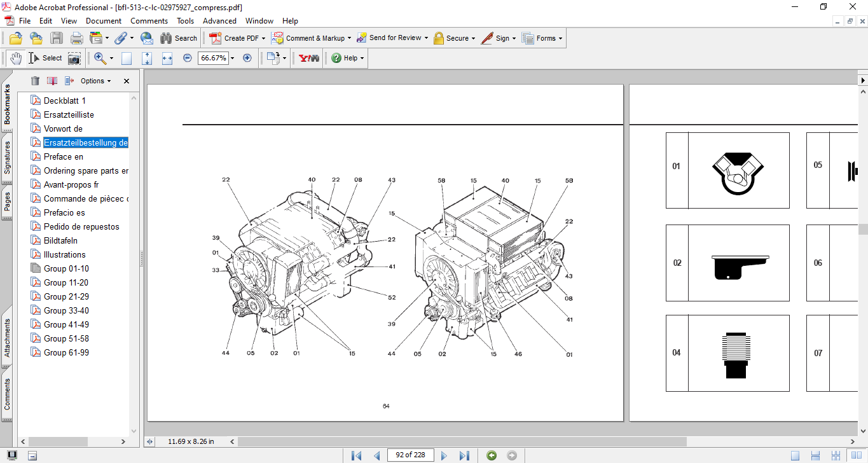Enable continuous page layout
Image resolution: width=868 pixels, height=463 pixels.
click(x=815, y=455)
